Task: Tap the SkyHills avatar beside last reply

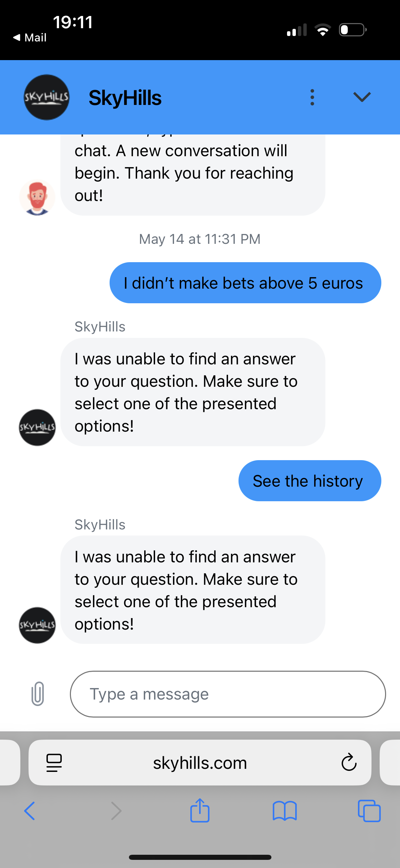Action: point(37,625)
